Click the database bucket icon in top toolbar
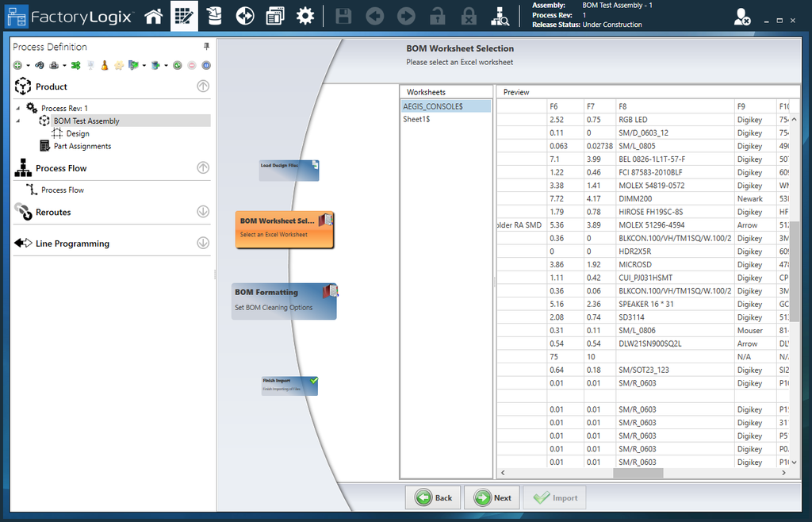 [214, 16]
